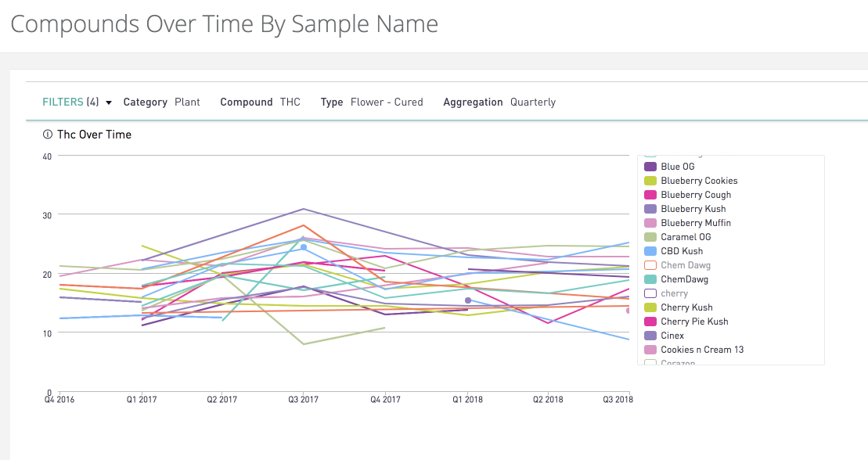Click the Blueberry Cookies color swatch
Image resolution: width=868 pixels, height=460 pixels.
pyautogui.click(x=650, y=181)
